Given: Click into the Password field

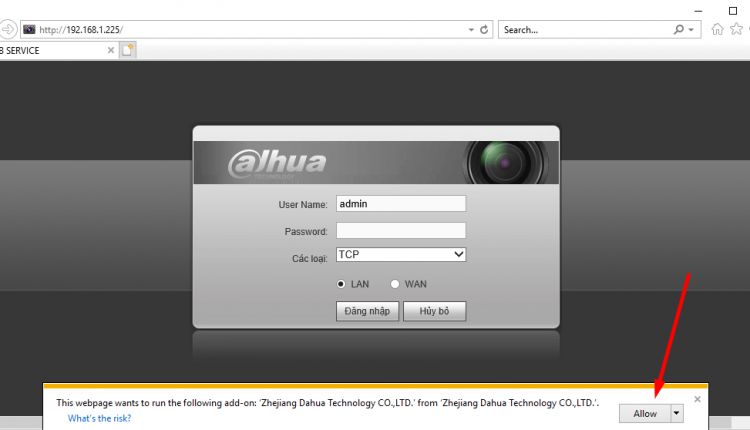Looking at the screenshot, I should click(401, 231).
